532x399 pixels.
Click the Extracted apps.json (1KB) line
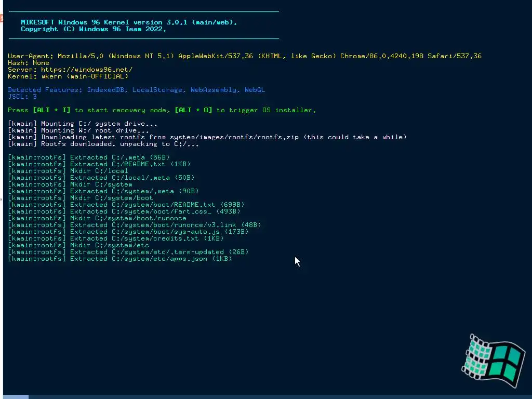120,259
